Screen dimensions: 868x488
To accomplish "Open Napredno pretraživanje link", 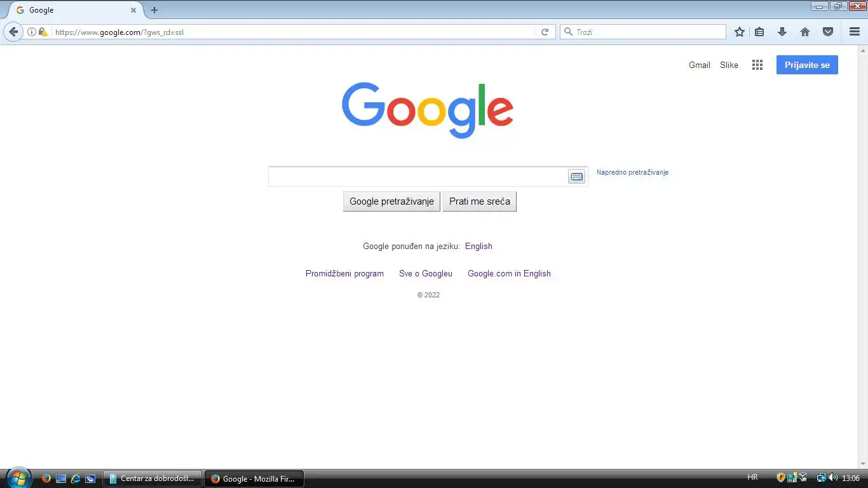I will [x=632, y=172].
